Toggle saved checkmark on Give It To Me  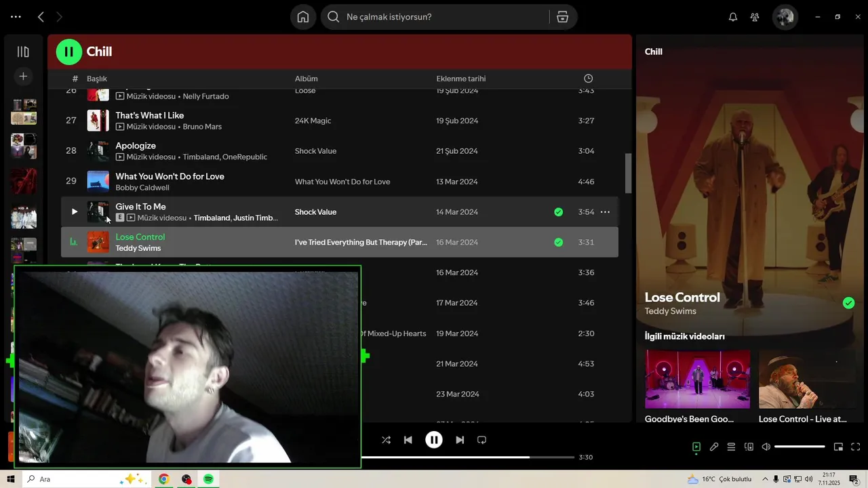[558, 211]
